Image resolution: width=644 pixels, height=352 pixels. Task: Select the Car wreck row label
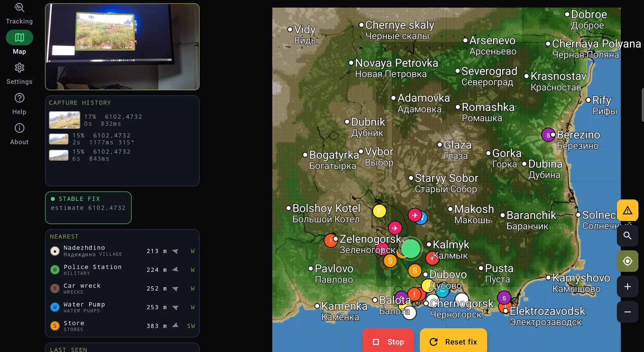82,286
